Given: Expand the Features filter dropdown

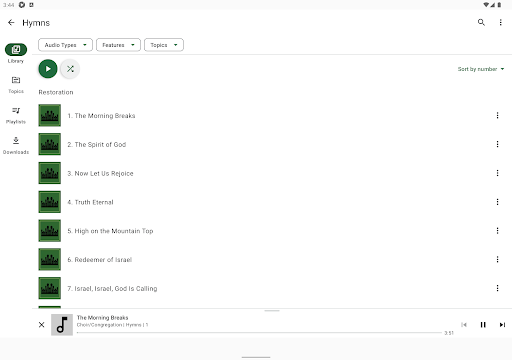Looking at the screenshot, I should (x=118, y=45).
